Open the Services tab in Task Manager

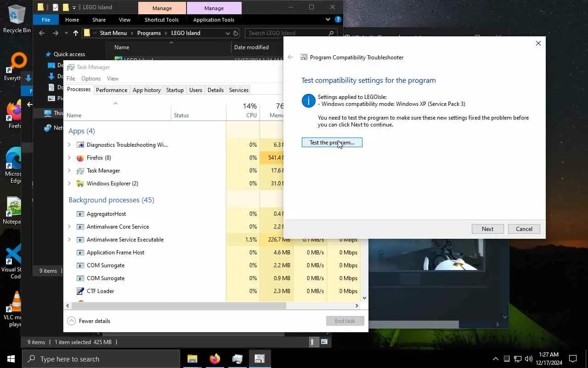(239, 90)
